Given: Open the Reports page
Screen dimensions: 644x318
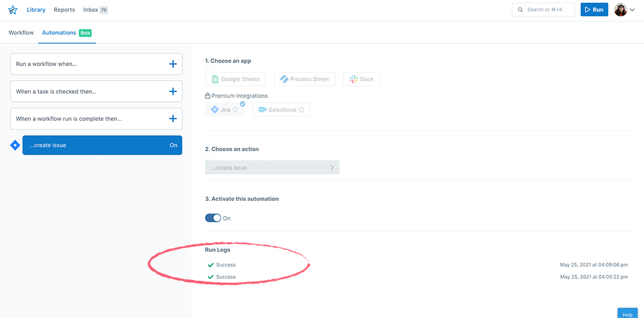Looking at the screenshot, I should [65, 10].
